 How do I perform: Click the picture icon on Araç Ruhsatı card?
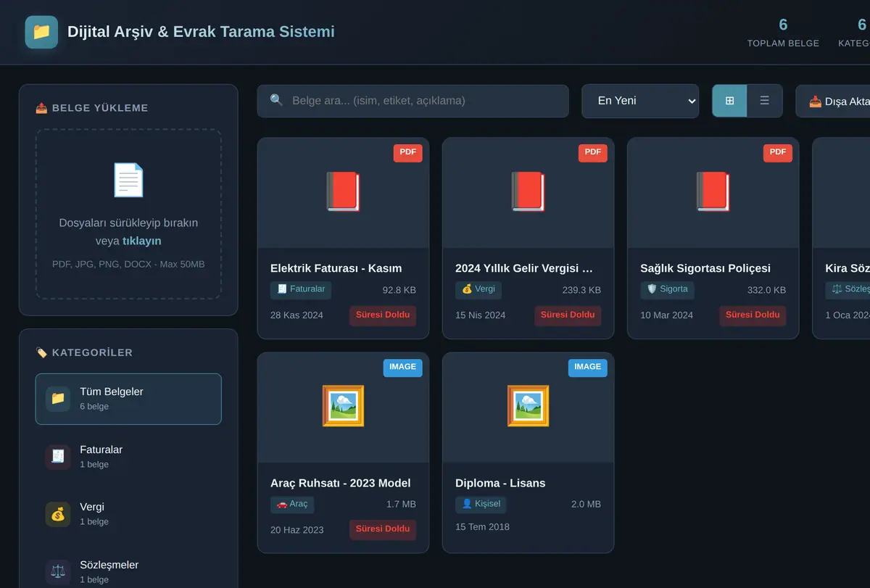point(343,406)
